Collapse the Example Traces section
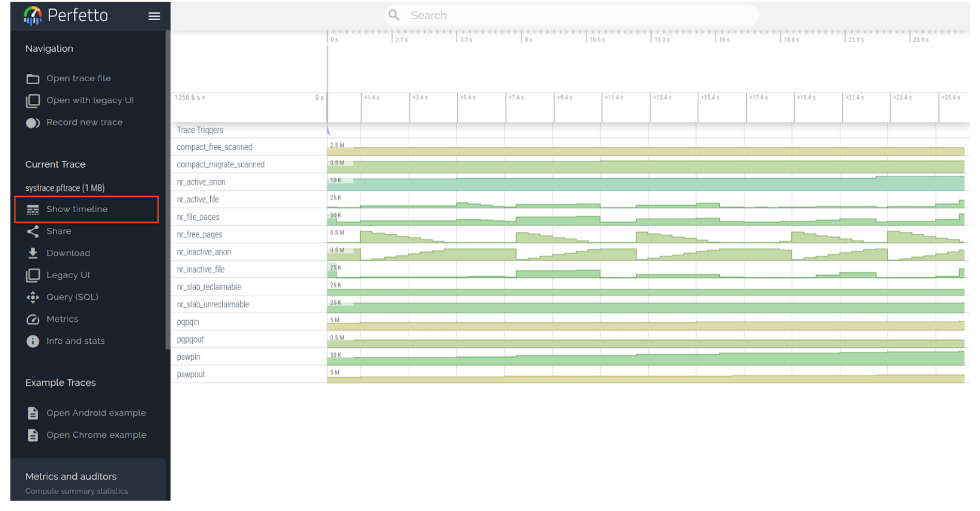980x511 pixels. point(61,382)
